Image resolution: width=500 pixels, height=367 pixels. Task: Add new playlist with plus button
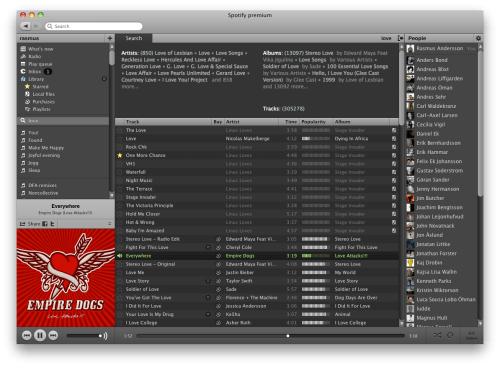(110, 38)
